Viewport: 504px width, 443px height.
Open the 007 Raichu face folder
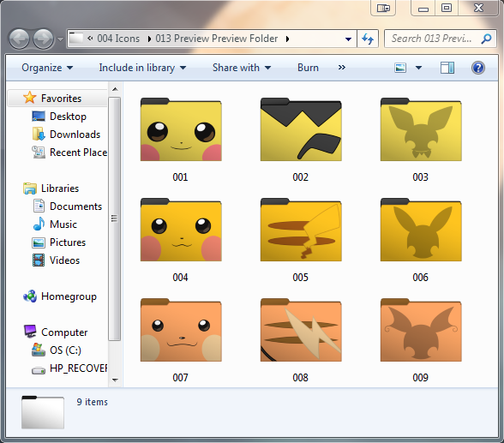coord(181,330)
